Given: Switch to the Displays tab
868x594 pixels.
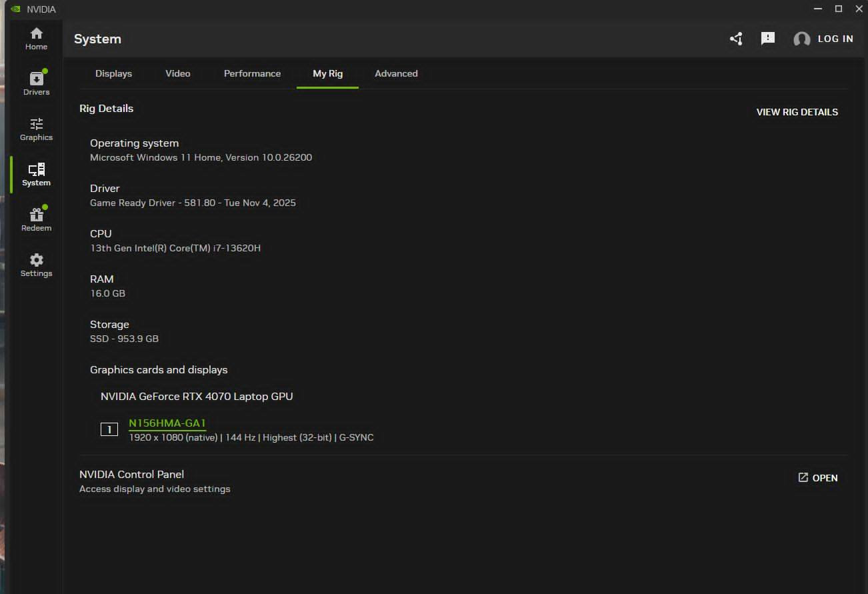Looking at the screenshot, I should click(113, 73).
